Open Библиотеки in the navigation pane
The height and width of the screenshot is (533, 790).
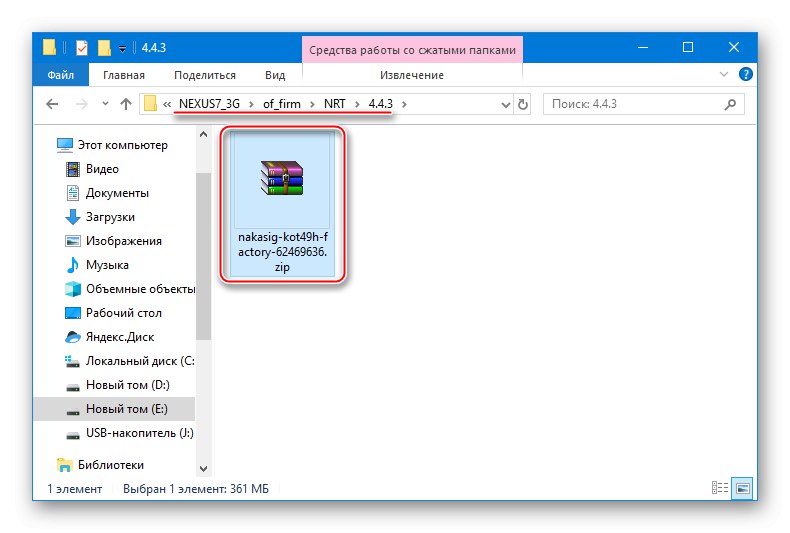coord(110,465)
